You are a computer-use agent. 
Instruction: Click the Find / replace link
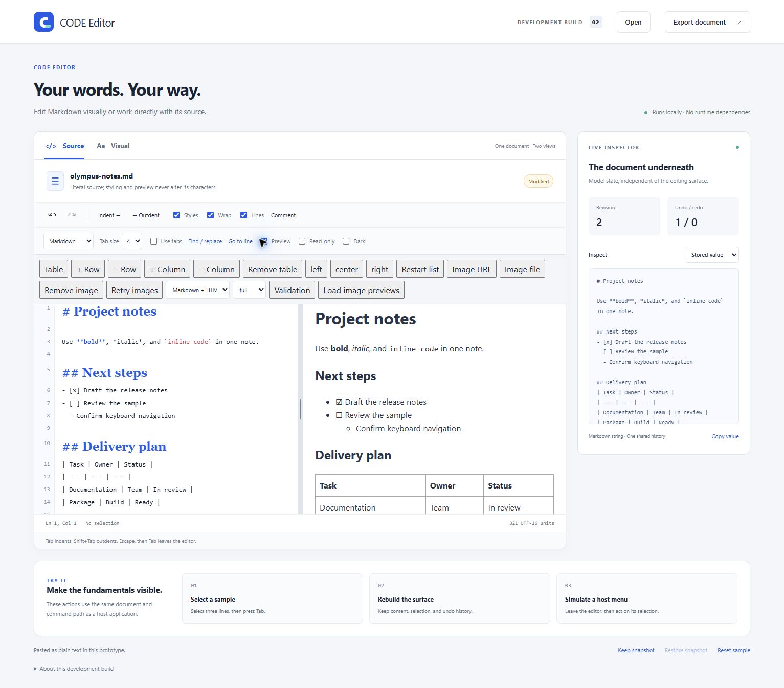[x=205, y=241]
